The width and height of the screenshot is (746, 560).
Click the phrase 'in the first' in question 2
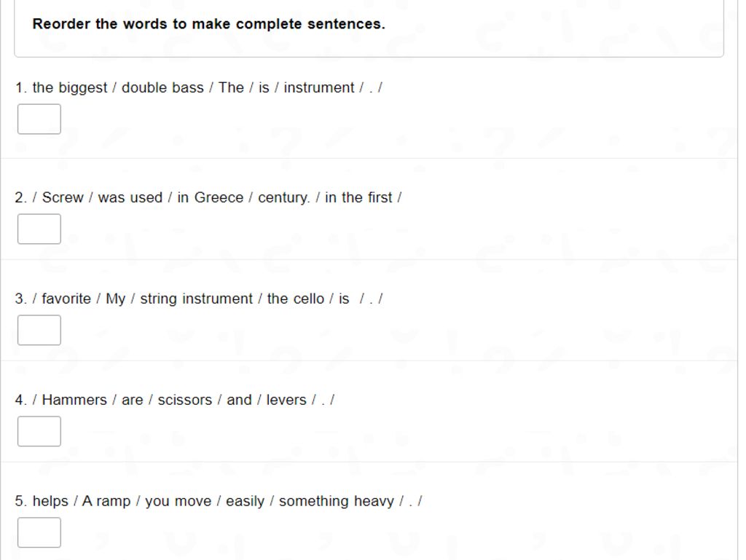pos(358,197)
